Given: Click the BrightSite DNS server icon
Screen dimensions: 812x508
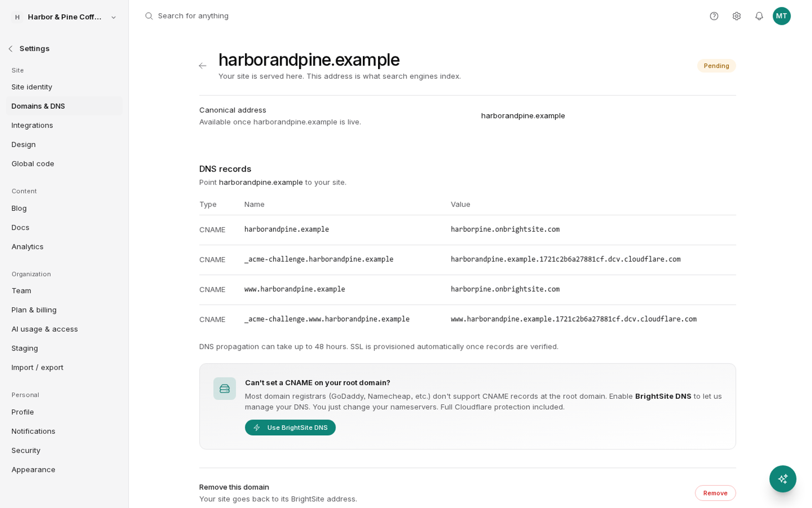Looking at the screenshot, I should point(225,389).
